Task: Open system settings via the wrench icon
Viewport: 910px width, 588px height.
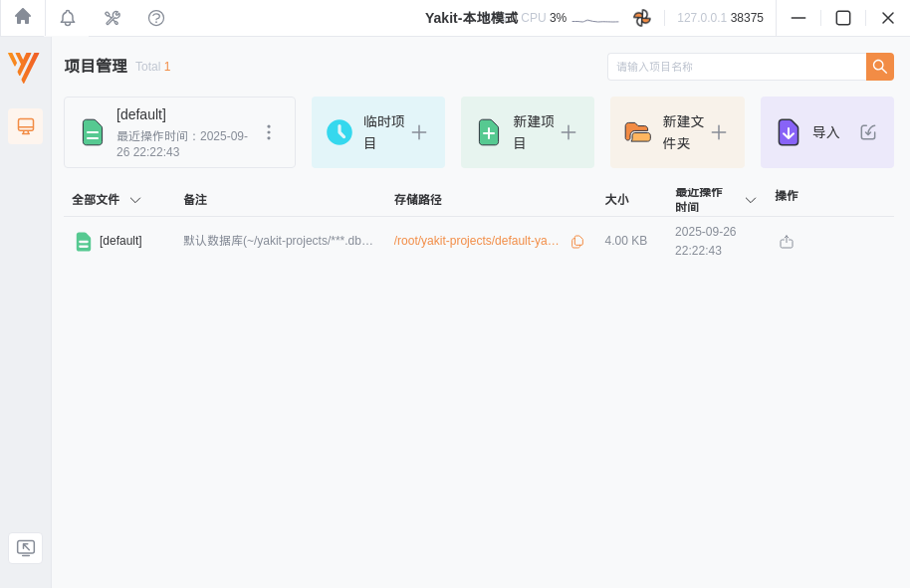Action: tap(112, 17)
